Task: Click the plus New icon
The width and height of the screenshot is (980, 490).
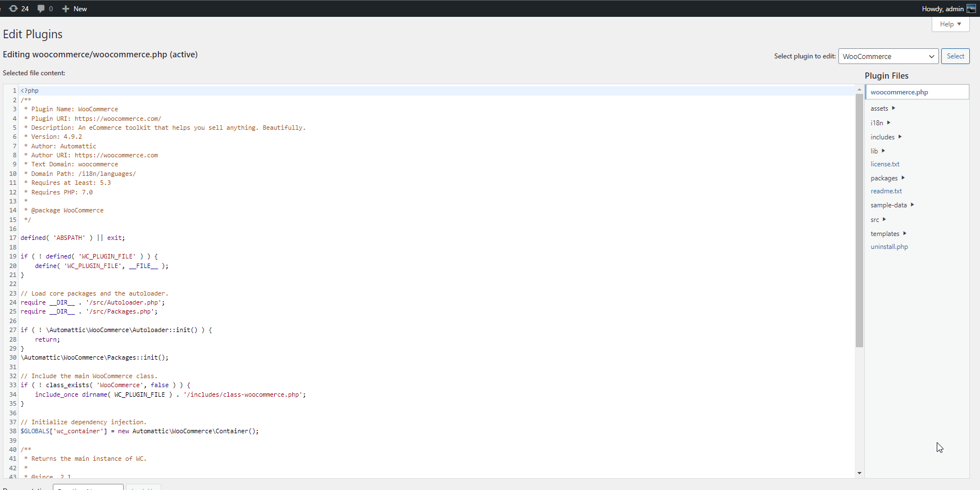Action: (66, 8)
